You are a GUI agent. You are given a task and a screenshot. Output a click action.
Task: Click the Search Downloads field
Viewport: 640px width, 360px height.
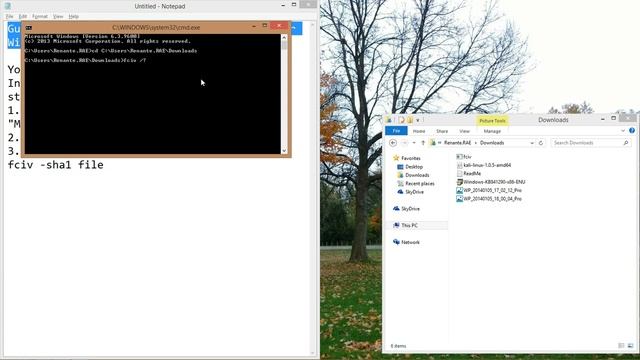coord(591,143)
